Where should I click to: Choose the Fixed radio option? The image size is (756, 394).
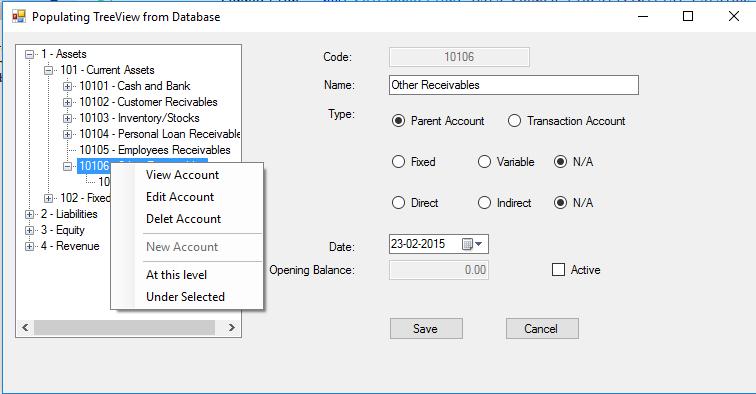coord(398,162)
